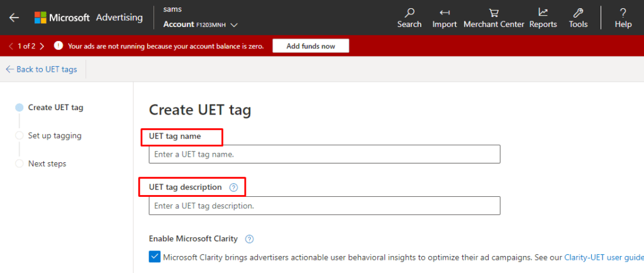Screen dimensions: 644x273
Task: Open Help question mark icon
Action: (623, 13)
